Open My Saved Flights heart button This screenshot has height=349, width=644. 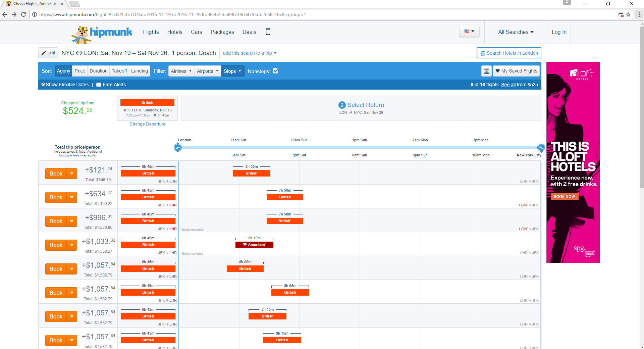pos(516,71)
